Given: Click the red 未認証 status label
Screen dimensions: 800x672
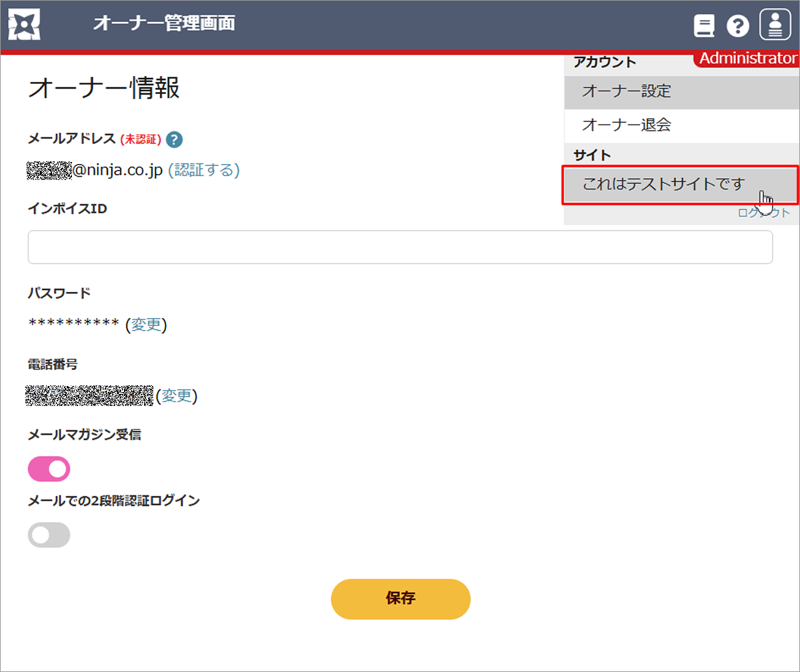Looking at the screenshot, I should [141, 139].
